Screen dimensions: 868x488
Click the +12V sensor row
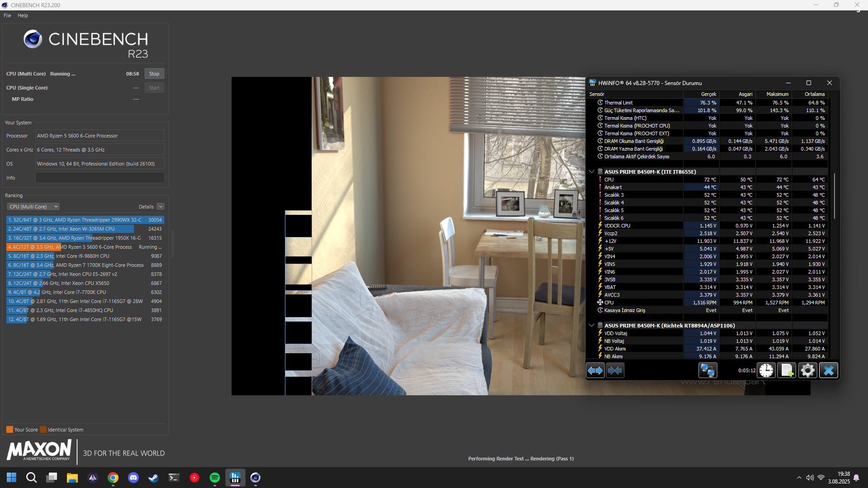pyautogui.click(x=707, y=241)
